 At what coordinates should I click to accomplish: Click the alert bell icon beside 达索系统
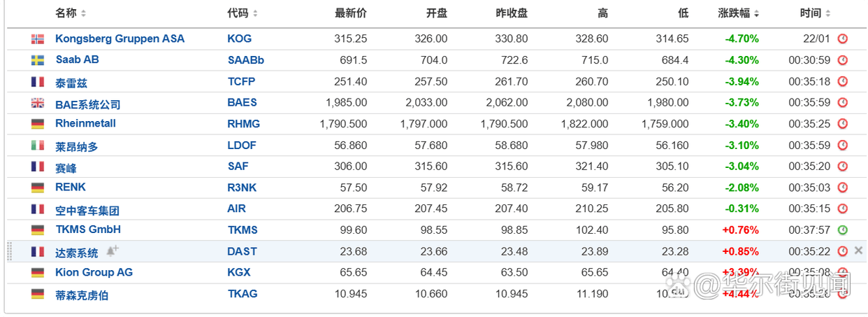(x=113, y=251)
